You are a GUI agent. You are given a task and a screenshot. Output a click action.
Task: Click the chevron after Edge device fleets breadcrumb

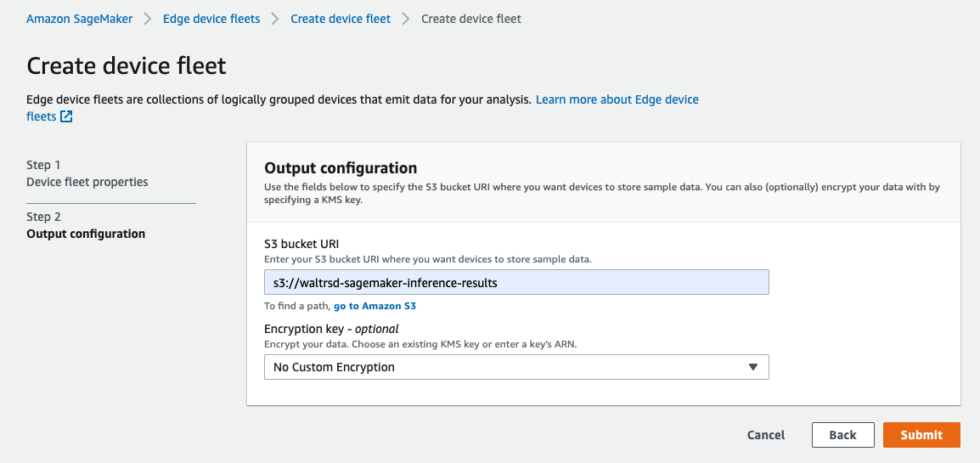275,19
